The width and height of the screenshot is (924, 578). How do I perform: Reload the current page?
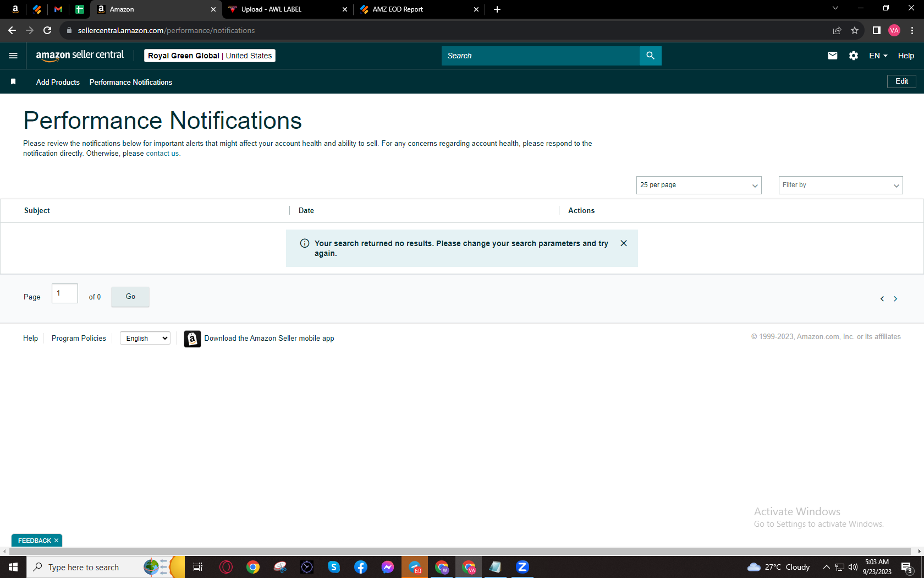[x=47, y=30]
